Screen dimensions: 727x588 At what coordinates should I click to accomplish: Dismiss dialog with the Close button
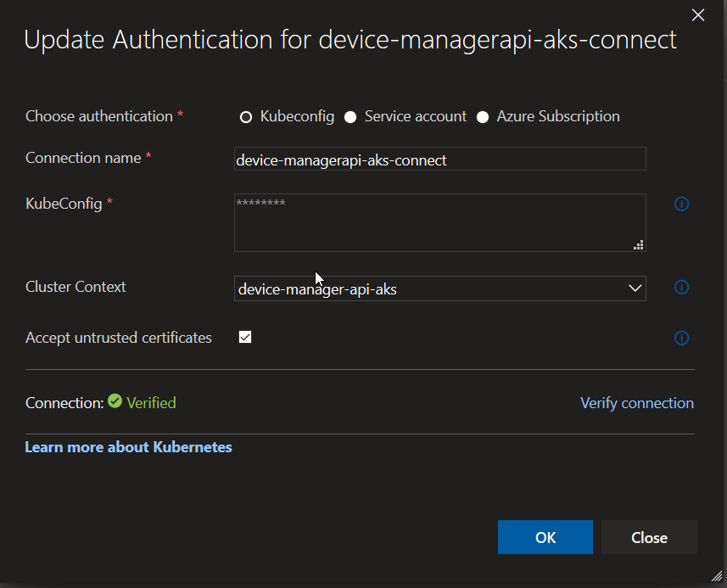[x=649, y=537]
